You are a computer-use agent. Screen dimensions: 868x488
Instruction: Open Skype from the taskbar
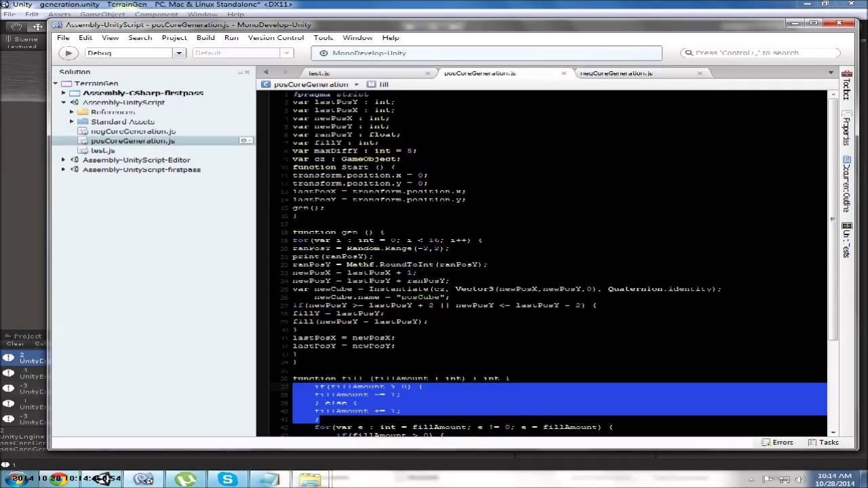(x=226, y=479)
